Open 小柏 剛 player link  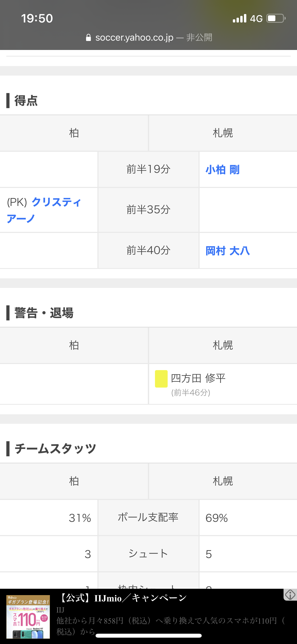tap(223, 170)
